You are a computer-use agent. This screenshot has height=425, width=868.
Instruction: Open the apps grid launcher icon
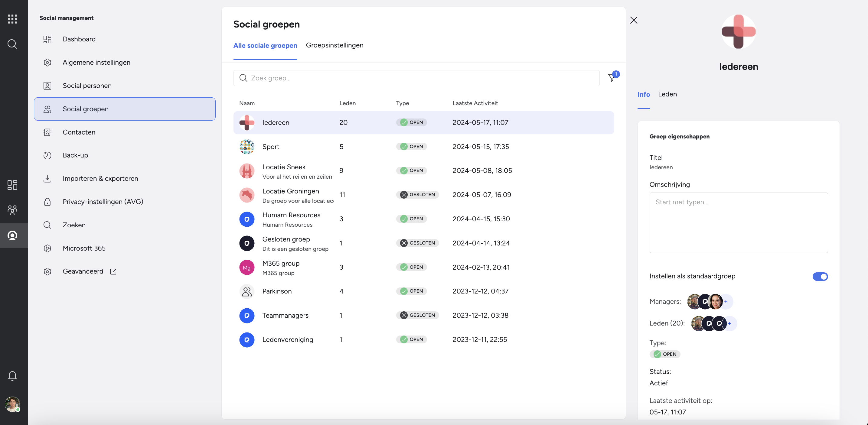[x=12, y=19]
